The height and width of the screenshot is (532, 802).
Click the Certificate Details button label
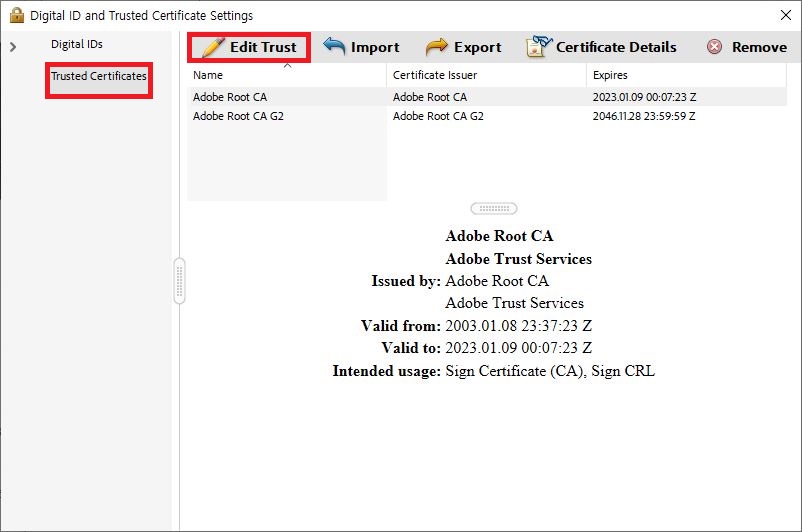click(x=616, y=47)
